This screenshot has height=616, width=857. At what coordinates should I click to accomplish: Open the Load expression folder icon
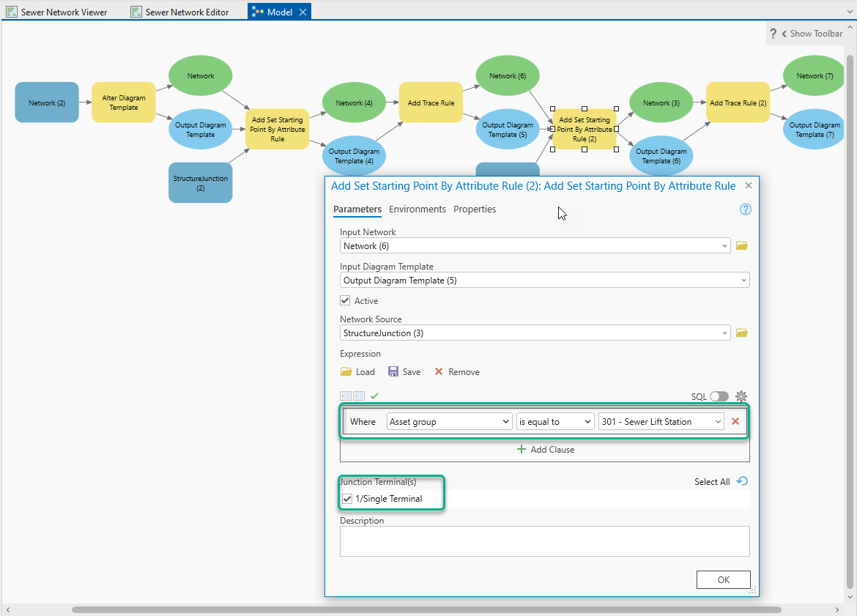(346, 371)
